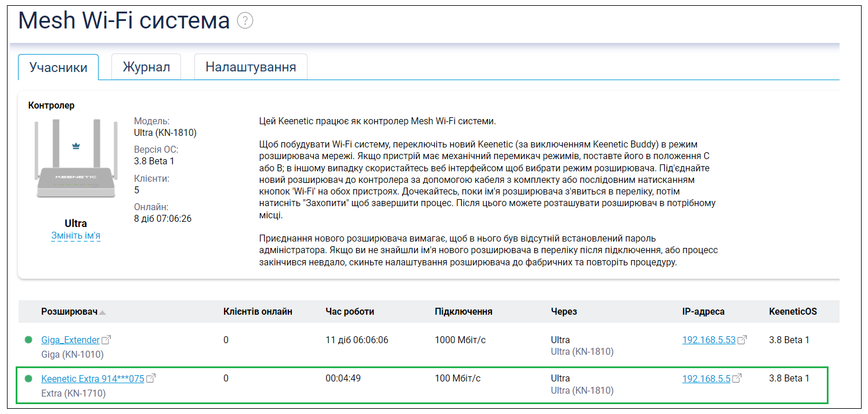Follow the 192.168.5.53 IP address link

point(708,340)
